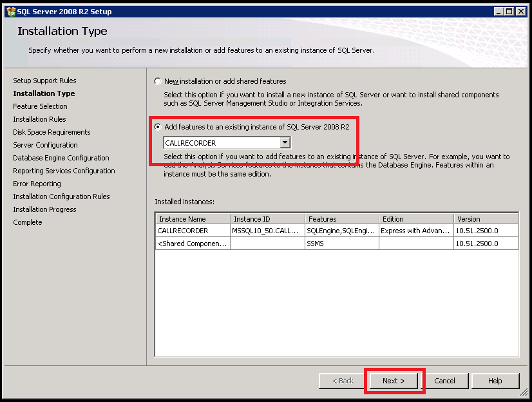The image size is (532, 402).
Task: Open the Setup Support Rules step
Action: click(x=44, y=81)
